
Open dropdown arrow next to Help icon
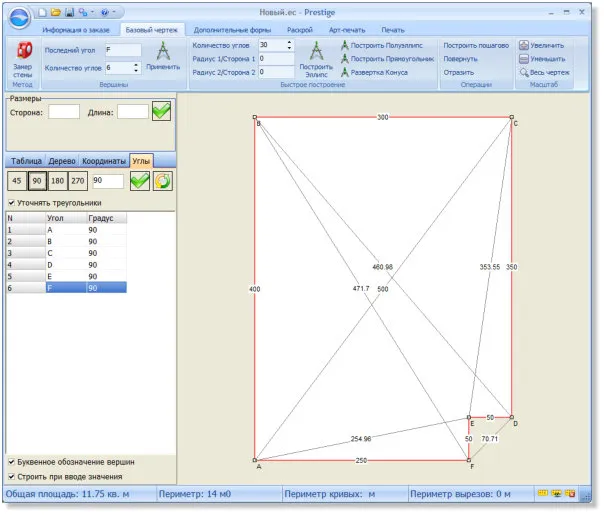coord(114,12)
